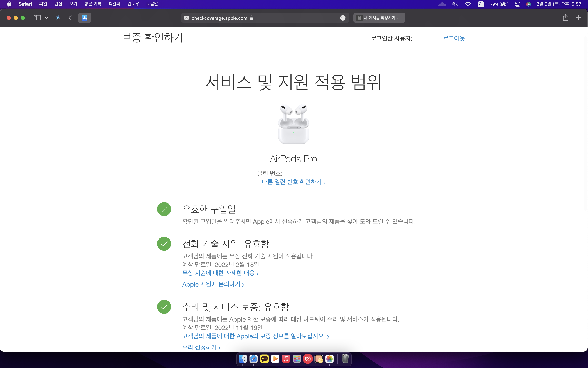This screenshot has height=368, width=588.
Task: Open Photos in the Dock
Action: pos(330,359)
